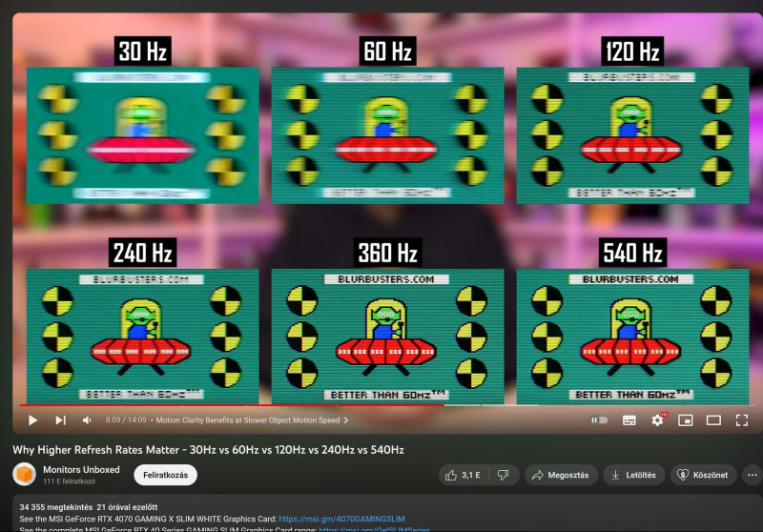Click the 8:09 / 14:09 time display

126,419
